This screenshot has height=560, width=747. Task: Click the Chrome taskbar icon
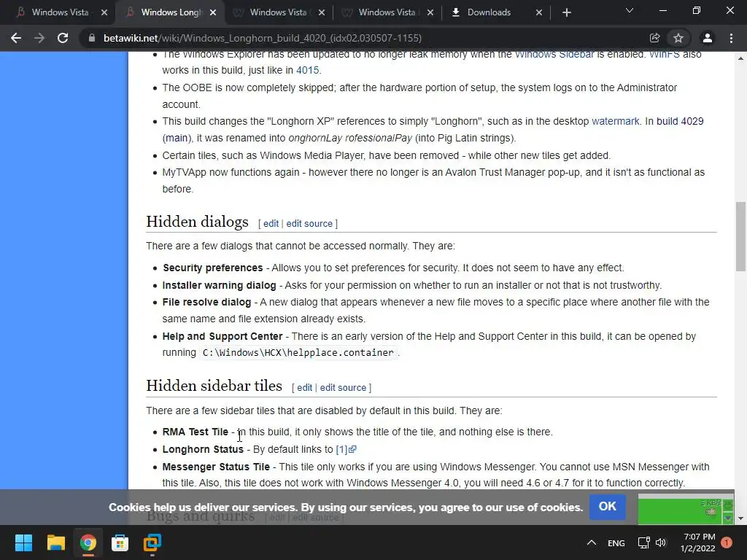tap(88, 542)
